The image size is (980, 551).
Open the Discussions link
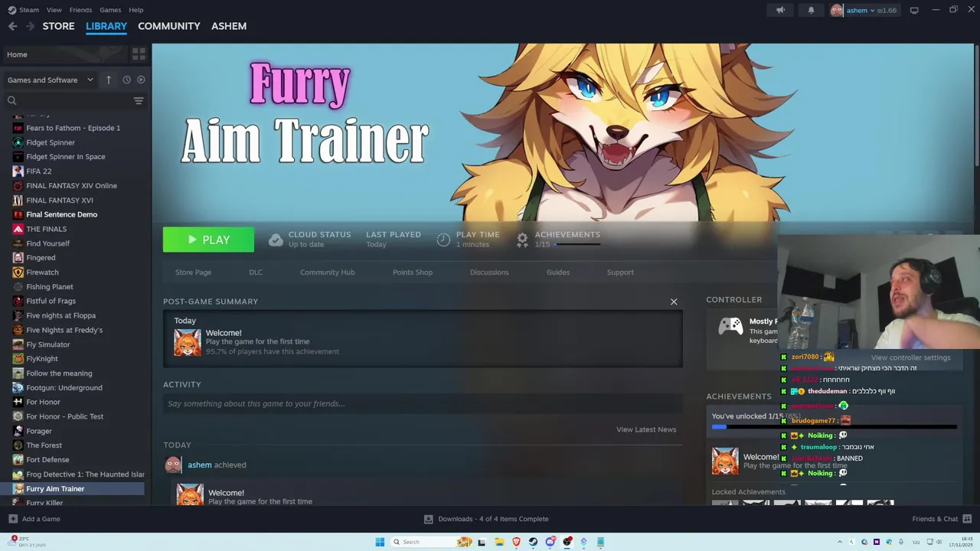(x=489, y=272)
